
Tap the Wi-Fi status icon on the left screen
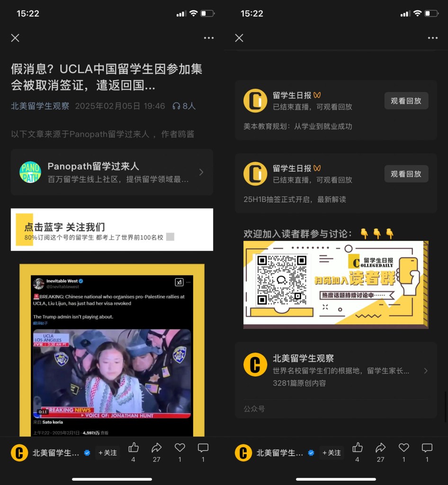coord(193,13)
